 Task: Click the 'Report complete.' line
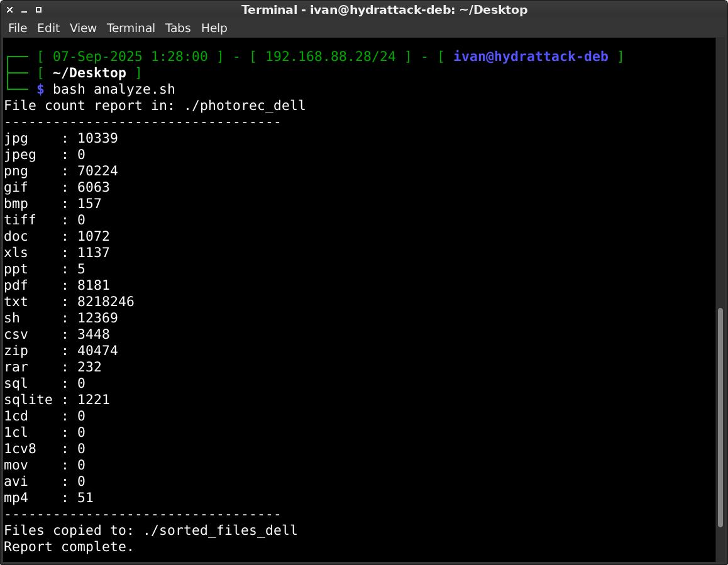69,547
